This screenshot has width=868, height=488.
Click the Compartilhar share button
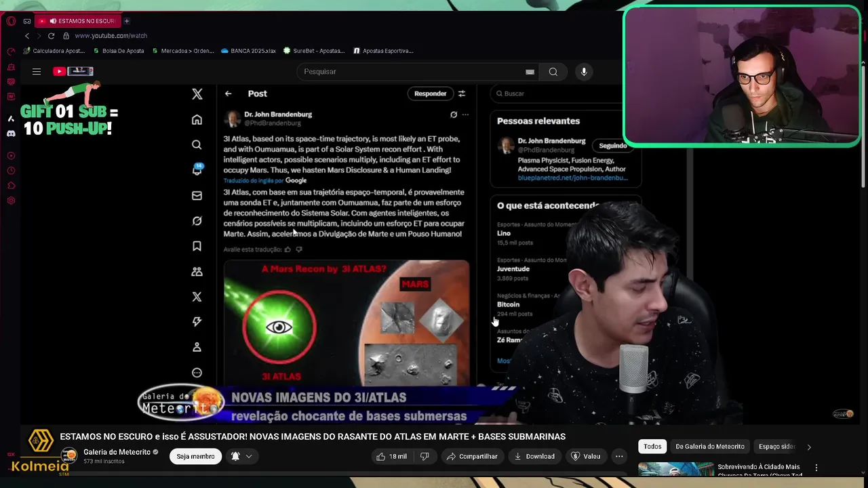(472, 456)
